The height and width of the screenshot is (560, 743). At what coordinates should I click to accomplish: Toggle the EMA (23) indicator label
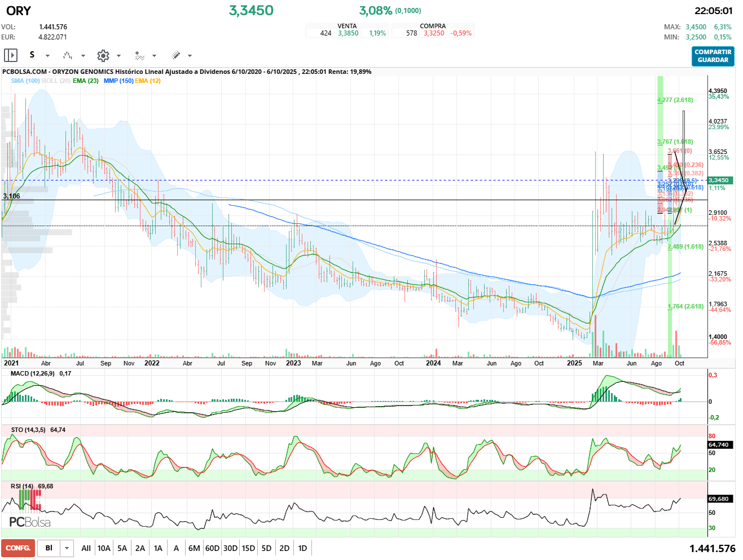pos(86,81)
